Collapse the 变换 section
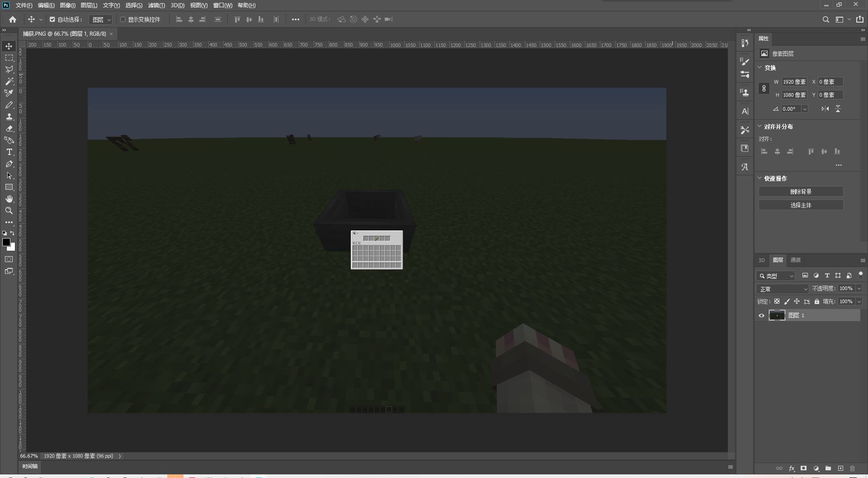The width and height of the screenshot is (868, 478). [759, 67]
